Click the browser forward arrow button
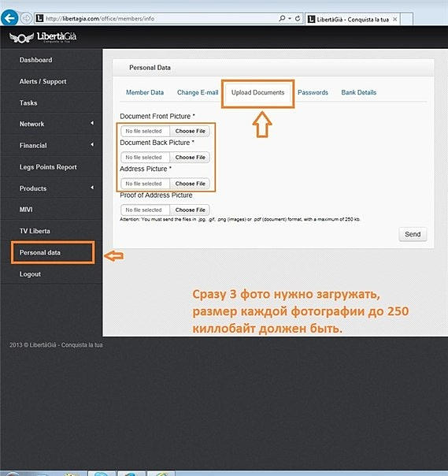The width and height of the screenshot is (448, 476). (27, 18)
